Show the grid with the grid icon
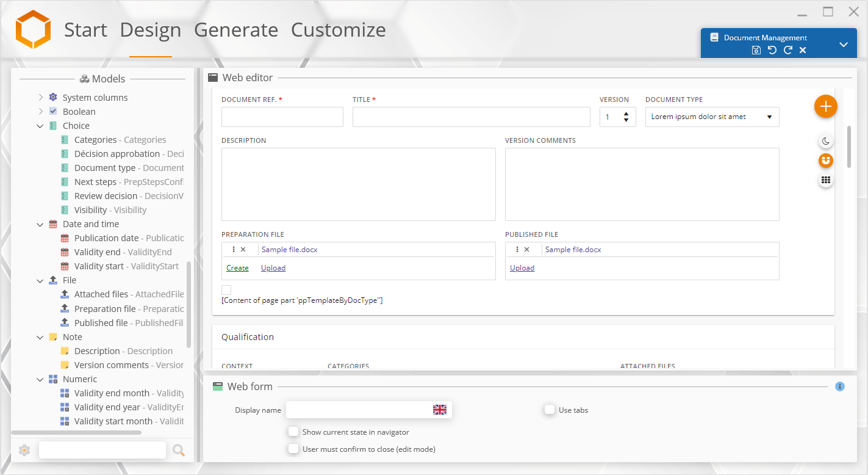 [x=826, y=180]
